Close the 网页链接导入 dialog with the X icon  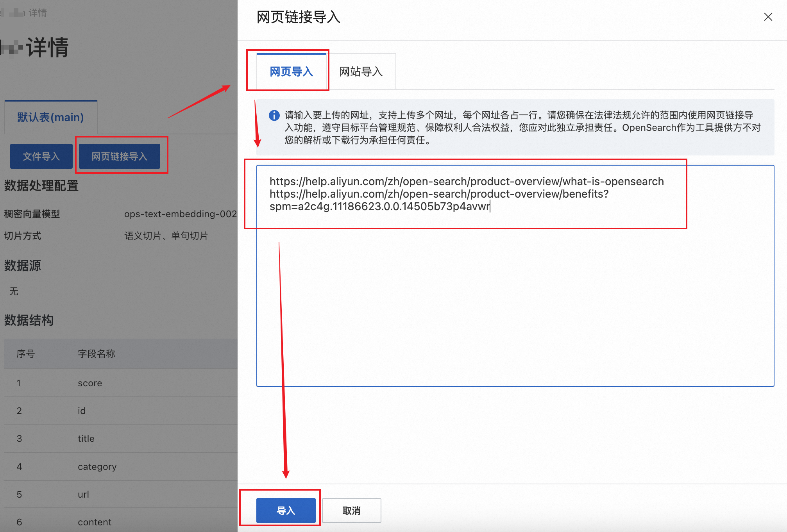pos(768,17)
